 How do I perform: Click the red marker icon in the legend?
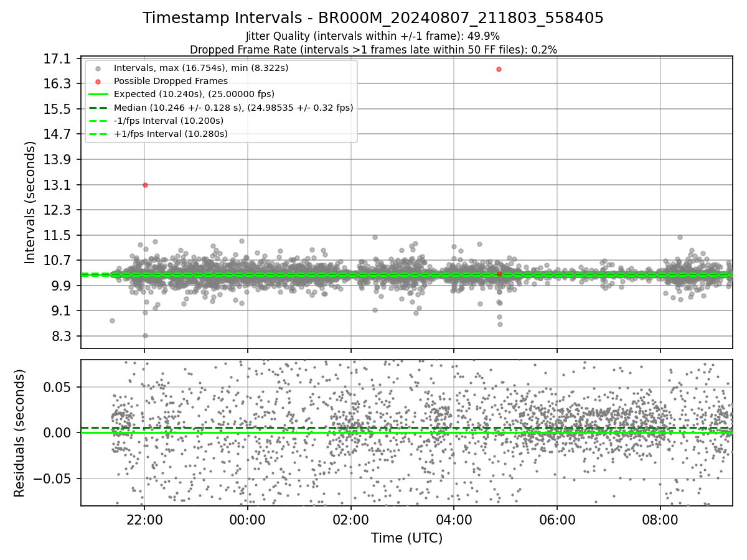tap(98, 81)
